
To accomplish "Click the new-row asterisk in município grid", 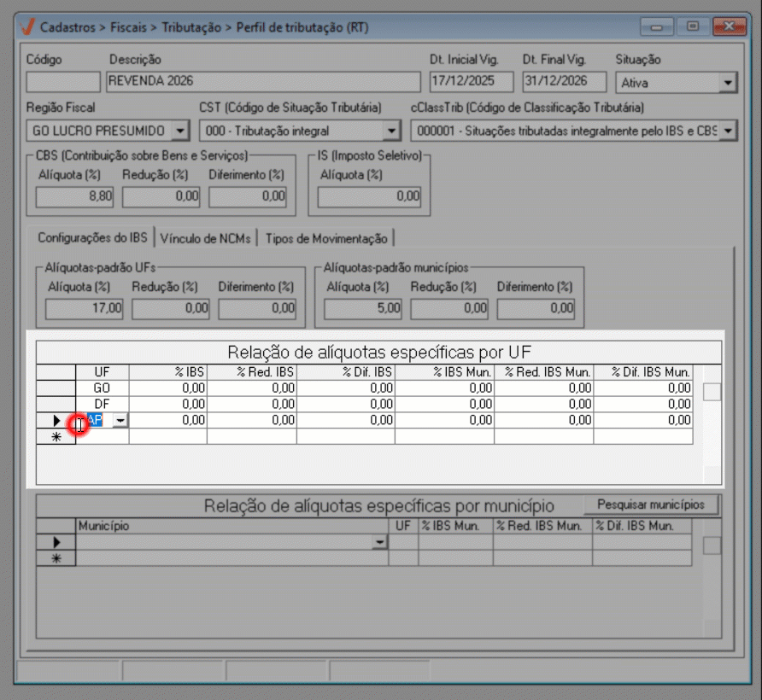I will coord(56,558).
